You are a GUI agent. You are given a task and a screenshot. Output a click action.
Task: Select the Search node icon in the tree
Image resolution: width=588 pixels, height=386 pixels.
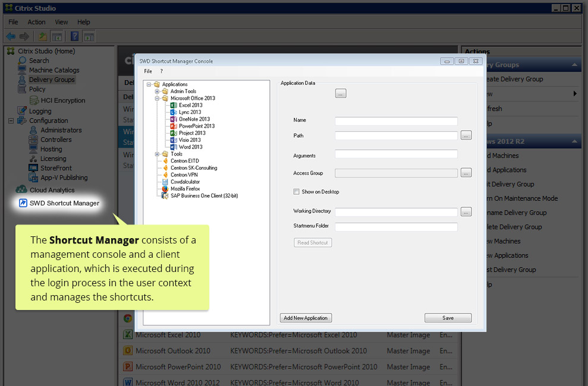(22, 61)
